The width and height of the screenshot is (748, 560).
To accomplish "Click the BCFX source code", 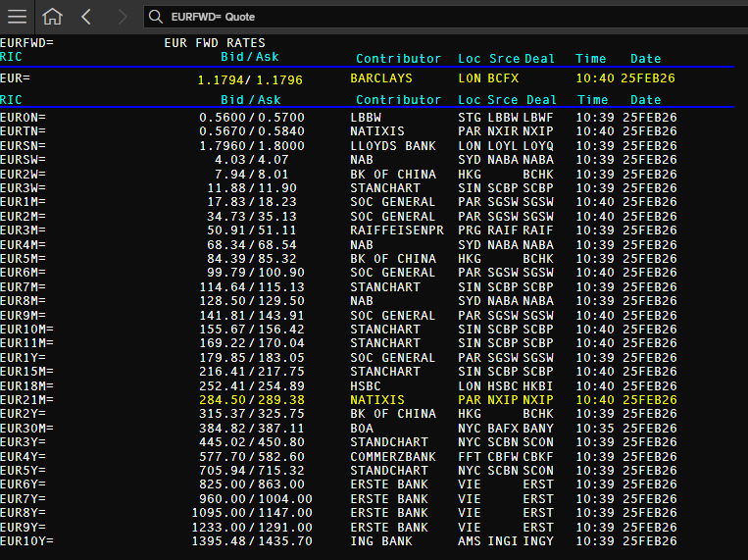I will tap(503, 78).
